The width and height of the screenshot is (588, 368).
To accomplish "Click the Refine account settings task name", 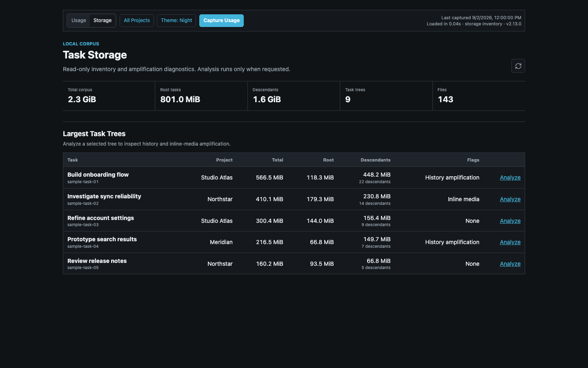I will (100, 218).
